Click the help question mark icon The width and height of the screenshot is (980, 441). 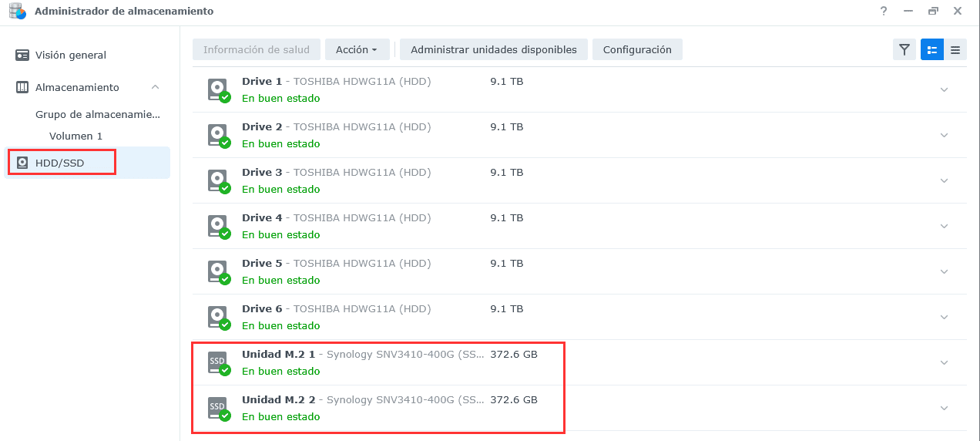pos(884,11)
